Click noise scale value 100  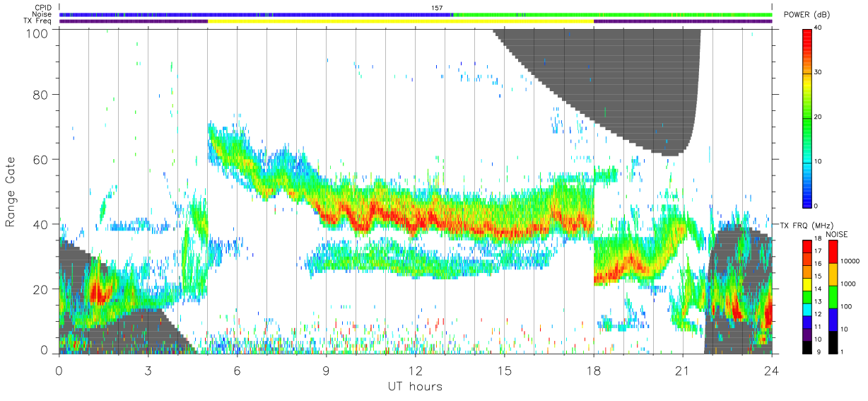click(847, 306)
